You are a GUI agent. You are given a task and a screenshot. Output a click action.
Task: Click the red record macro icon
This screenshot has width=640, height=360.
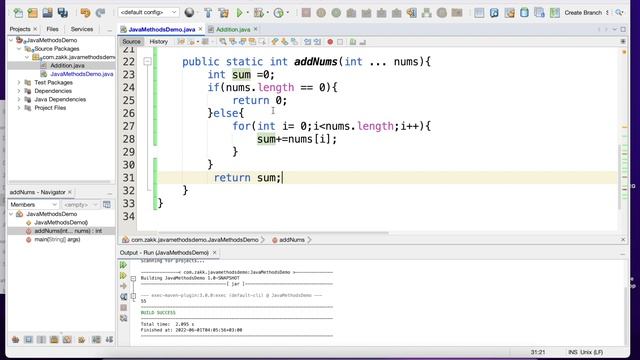[x=330, y=42]
